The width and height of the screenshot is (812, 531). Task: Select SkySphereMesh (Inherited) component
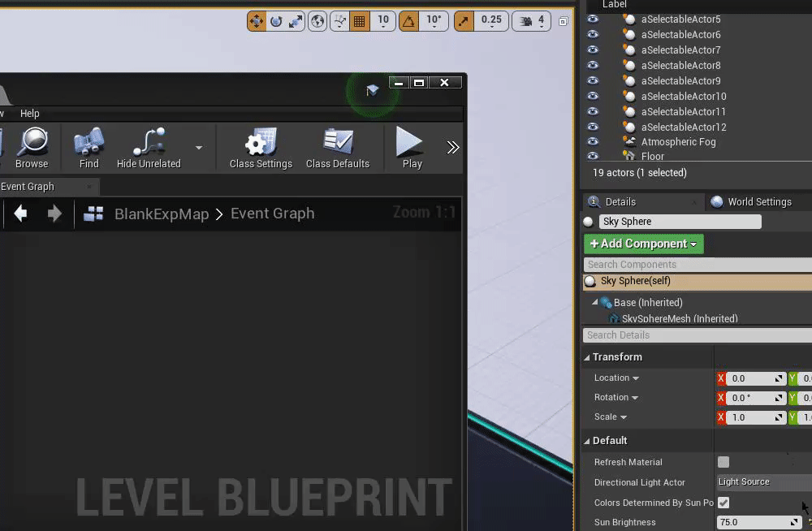tap(680, 318)
